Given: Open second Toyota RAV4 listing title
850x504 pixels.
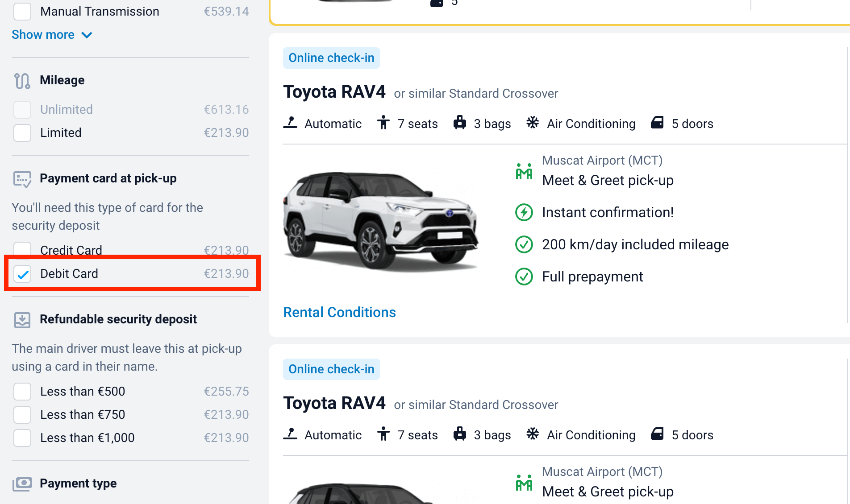Looking at the screenshot, I should click(334, 403).
